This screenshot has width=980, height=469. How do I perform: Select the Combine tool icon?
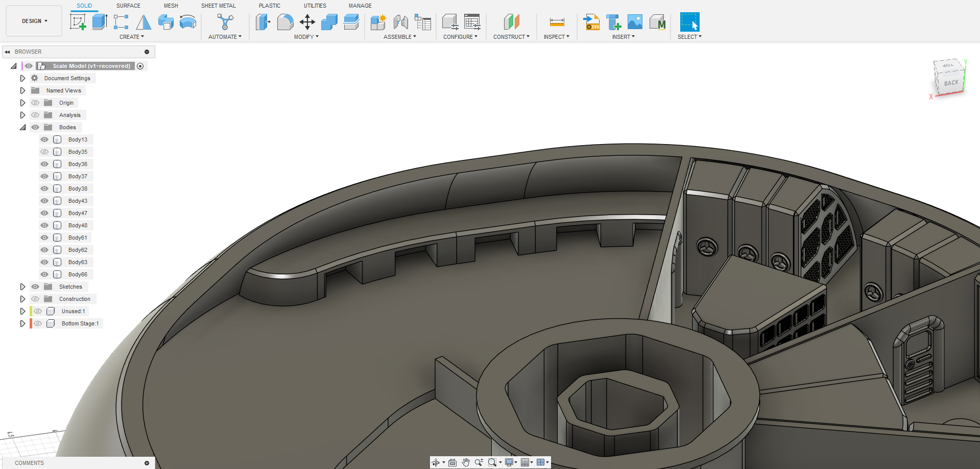[x=329, y=22]
